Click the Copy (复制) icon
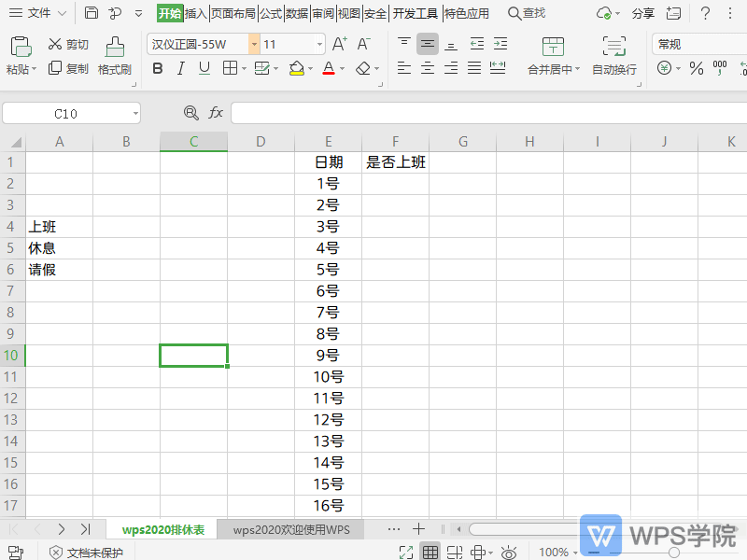Viewport: 747px width, 560px height. pyautogui.click(x=56, y=67)
